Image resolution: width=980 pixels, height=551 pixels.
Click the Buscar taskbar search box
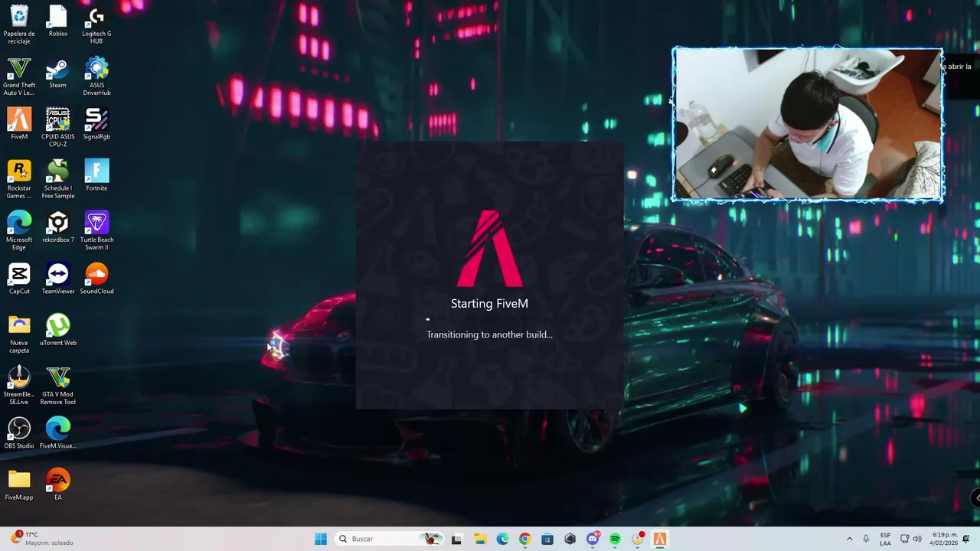click(390, 539)
